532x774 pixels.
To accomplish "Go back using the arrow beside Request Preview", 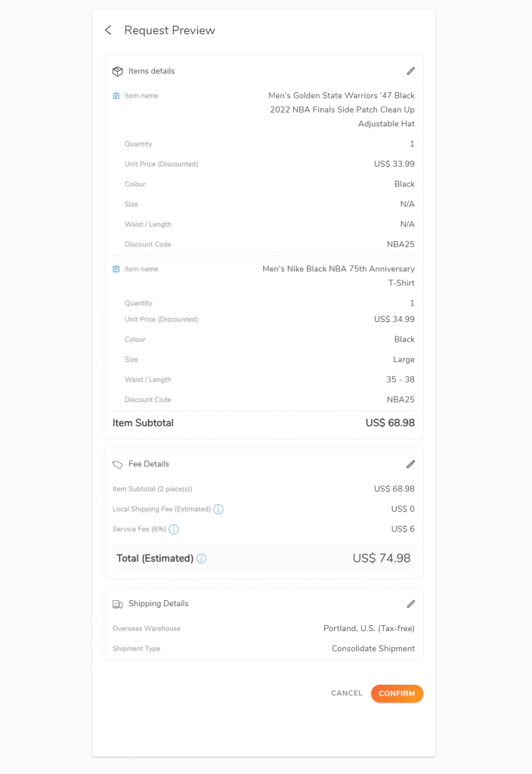I will point(108,30).
